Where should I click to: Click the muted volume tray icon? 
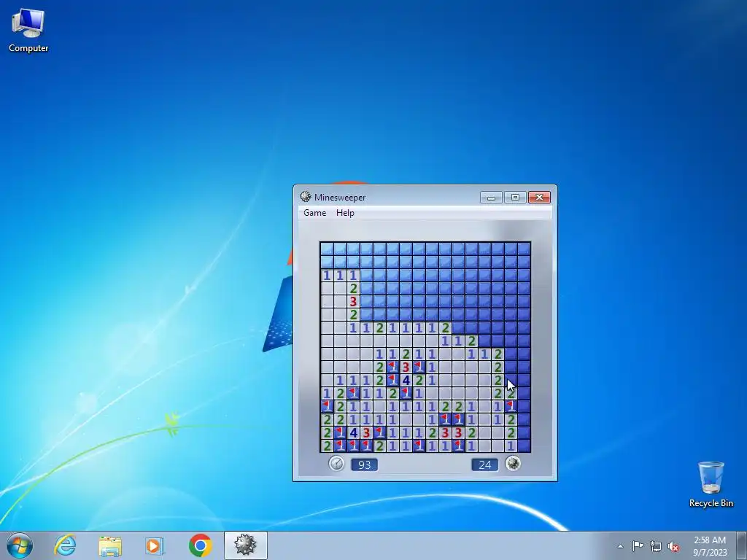pos(673,546)
